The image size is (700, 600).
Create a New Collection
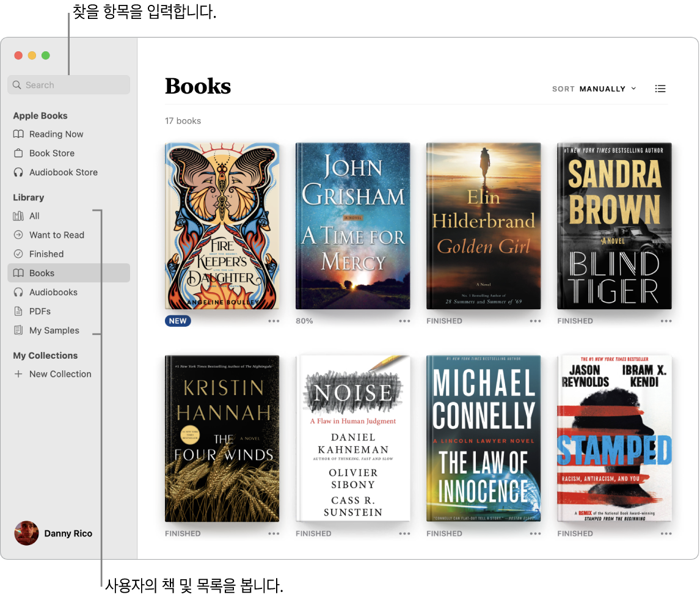tap(60, 374)
